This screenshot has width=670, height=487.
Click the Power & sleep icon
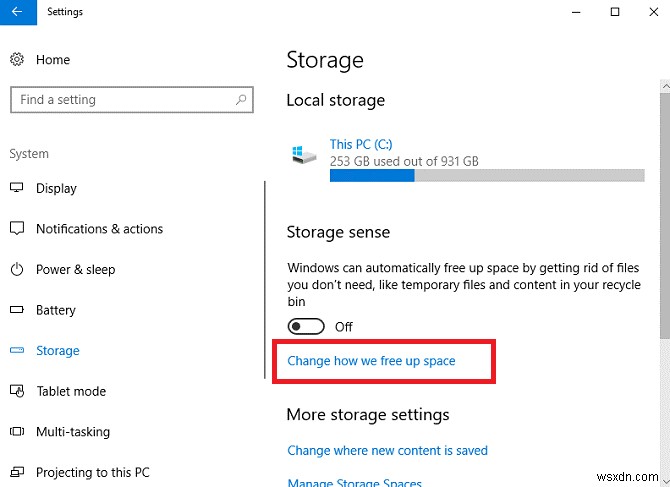click(17, 270)
